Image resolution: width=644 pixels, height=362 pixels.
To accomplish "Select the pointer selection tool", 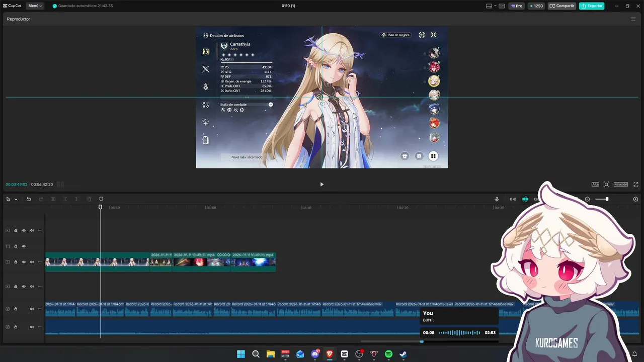I will click(8, 199).
